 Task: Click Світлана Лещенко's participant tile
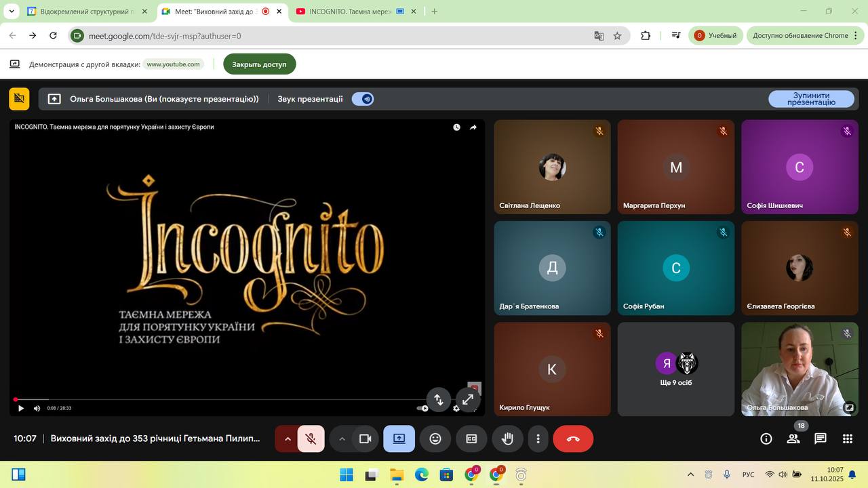[x=552, y=167]
